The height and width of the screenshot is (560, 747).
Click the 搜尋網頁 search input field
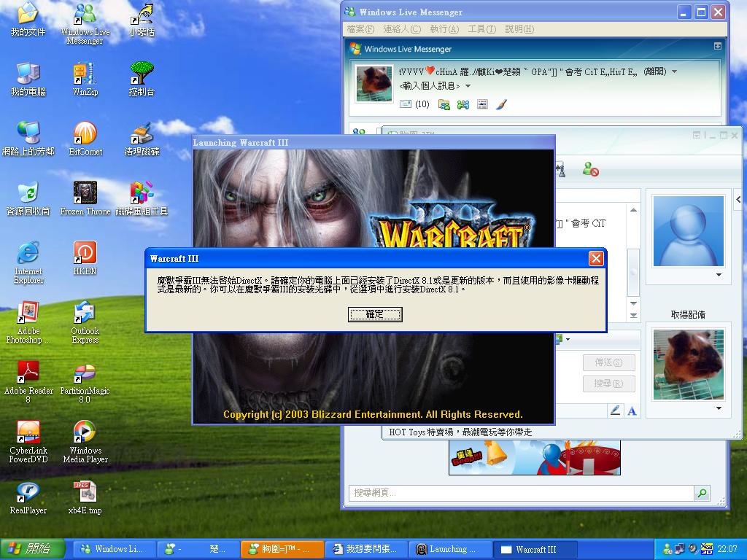click(x=521, y=493)
